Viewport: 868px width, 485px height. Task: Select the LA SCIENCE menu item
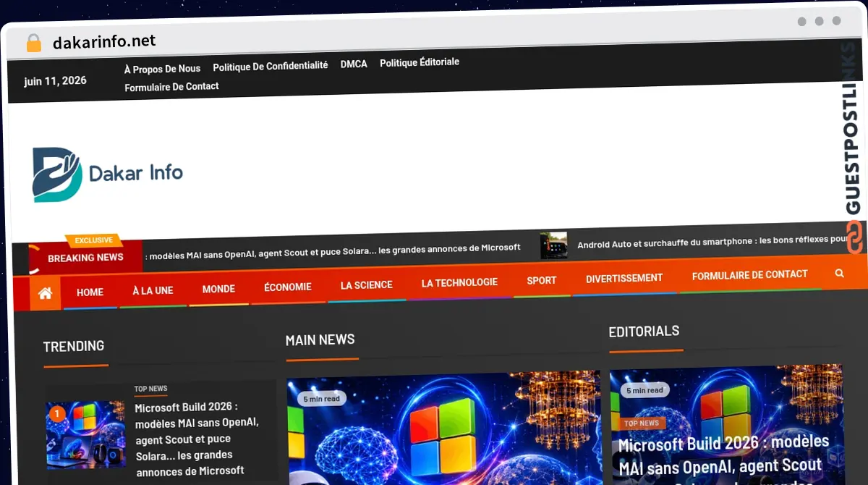click(367, 284)
